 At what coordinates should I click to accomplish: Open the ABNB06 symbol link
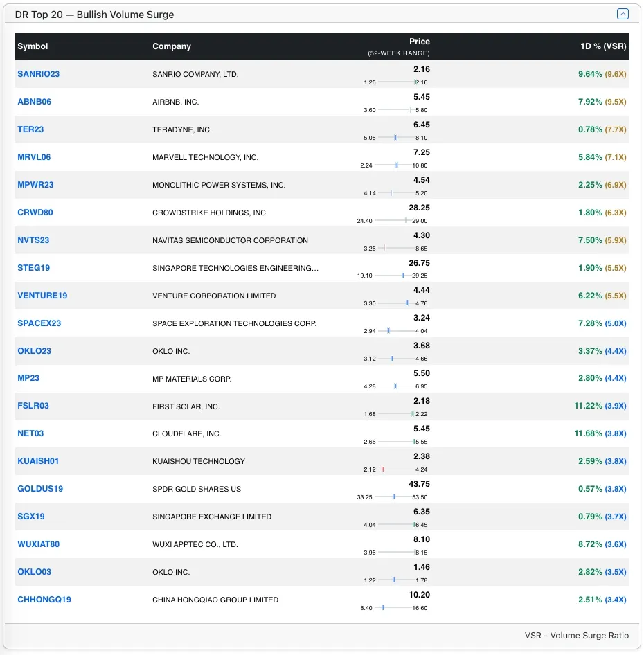click(34, 102)
